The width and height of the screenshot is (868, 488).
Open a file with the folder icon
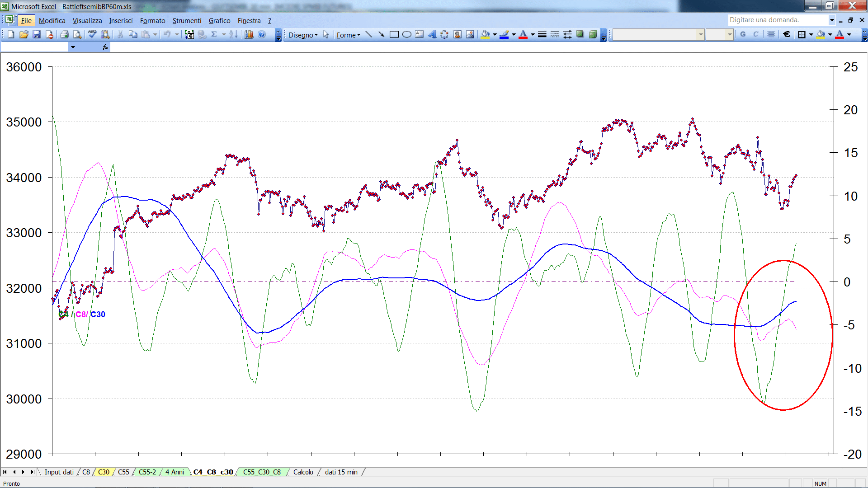[24, 34]
